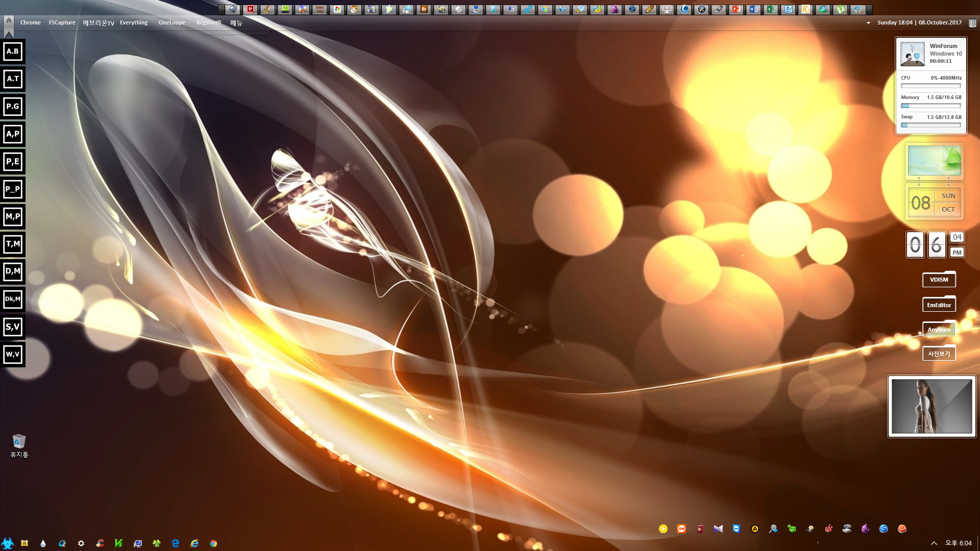Open the P.G launcher tile
The width and height of the screenshot is (980, 551).
13,107
